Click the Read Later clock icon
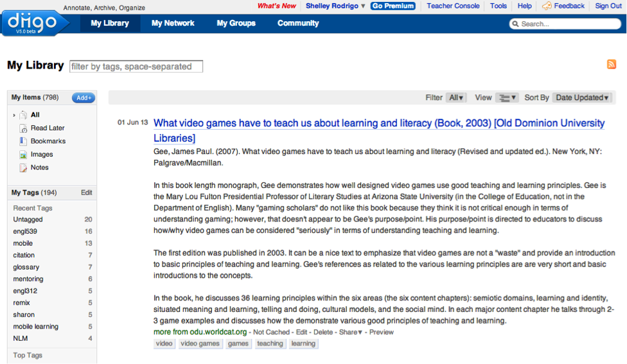This screenshot has width=627, height=364. click(24, 128)
